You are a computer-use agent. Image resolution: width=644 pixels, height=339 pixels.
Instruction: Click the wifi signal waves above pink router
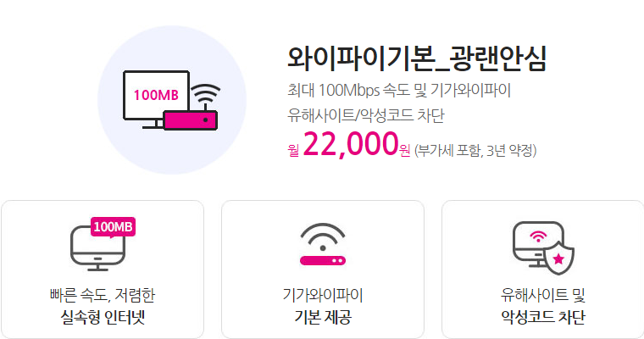(x=205, y=95)
